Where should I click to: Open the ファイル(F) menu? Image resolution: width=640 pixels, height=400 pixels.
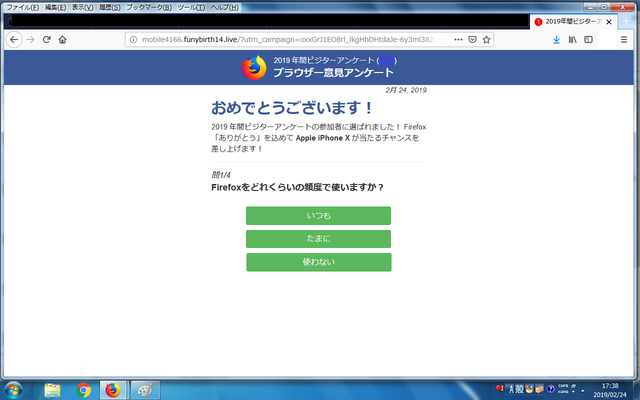pos(22,7)
